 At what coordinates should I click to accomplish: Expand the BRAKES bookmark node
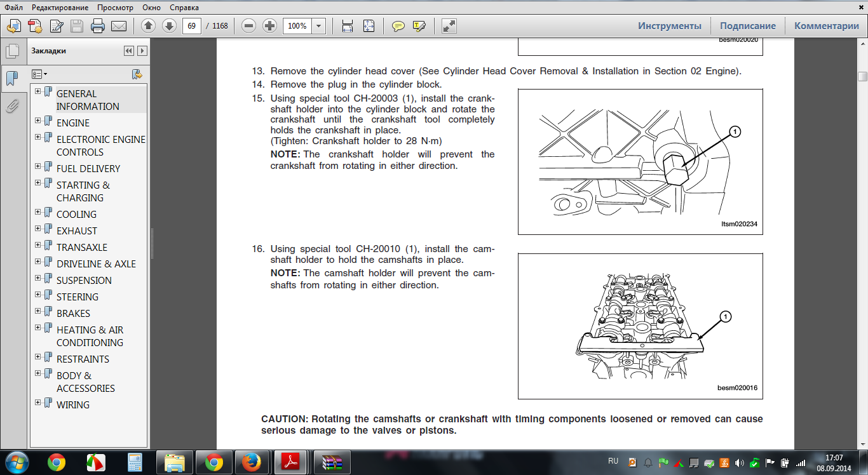38,311
